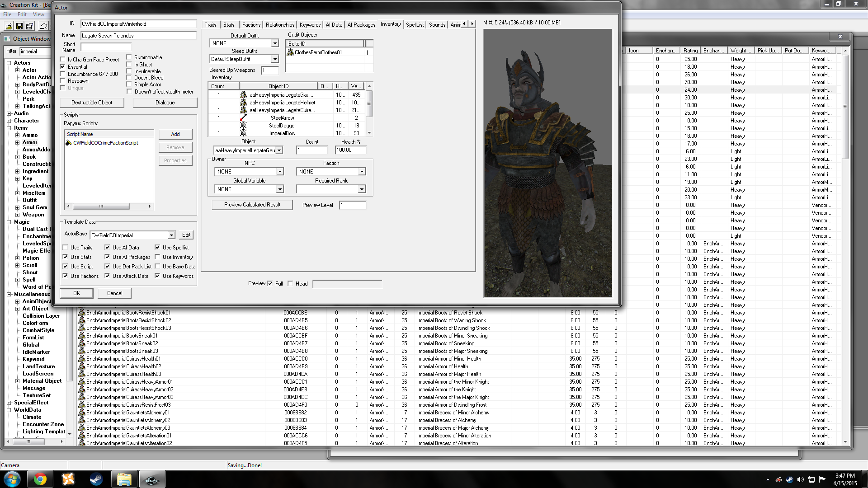Click the Steam system tray icon

coord(789,479)
